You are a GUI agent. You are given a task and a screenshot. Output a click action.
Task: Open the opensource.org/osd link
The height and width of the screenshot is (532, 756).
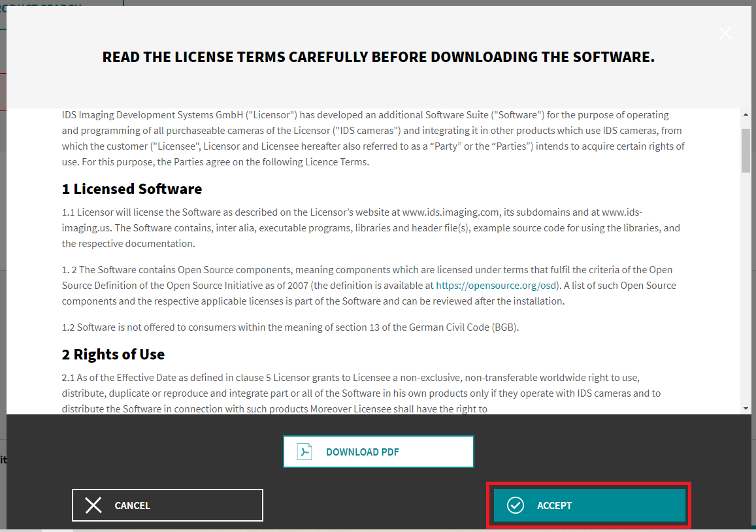497,286
